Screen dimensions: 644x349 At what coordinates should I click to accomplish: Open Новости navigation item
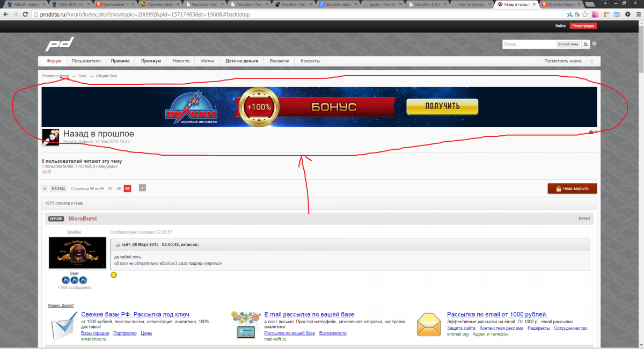click(181, 61)
